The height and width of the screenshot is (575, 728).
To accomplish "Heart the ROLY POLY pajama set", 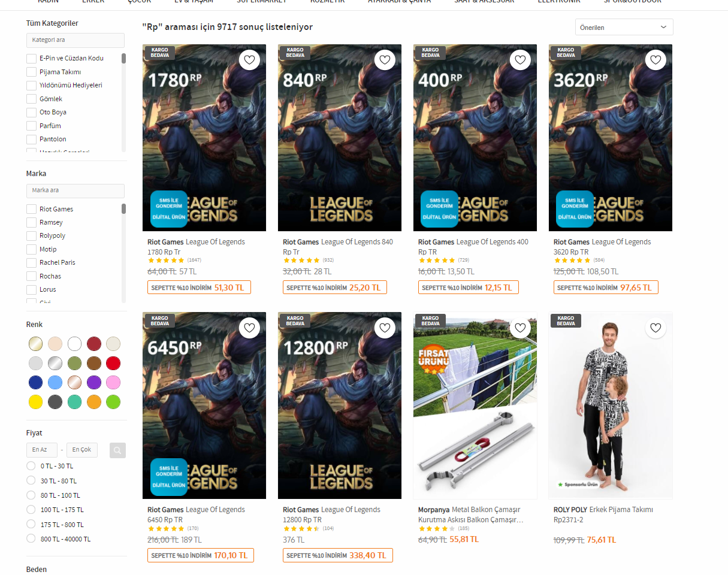I will pos(655,328).
